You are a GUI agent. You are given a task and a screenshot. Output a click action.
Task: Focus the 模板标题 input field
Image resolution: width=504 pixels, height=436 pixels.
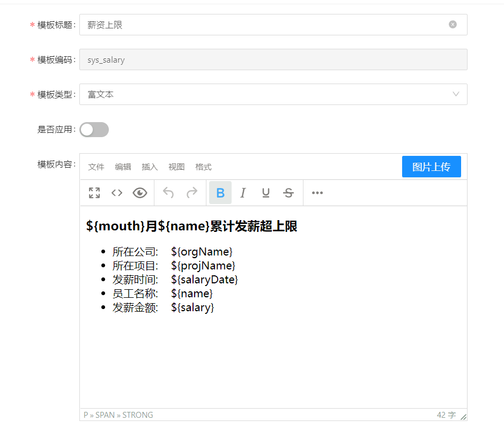coord(273,25)
